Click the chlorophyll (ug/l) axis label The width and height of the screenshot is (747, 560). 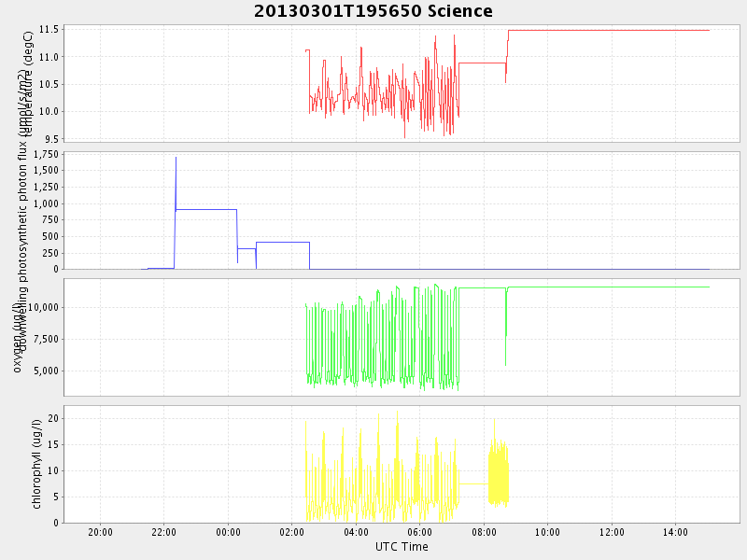coord(36,464)
